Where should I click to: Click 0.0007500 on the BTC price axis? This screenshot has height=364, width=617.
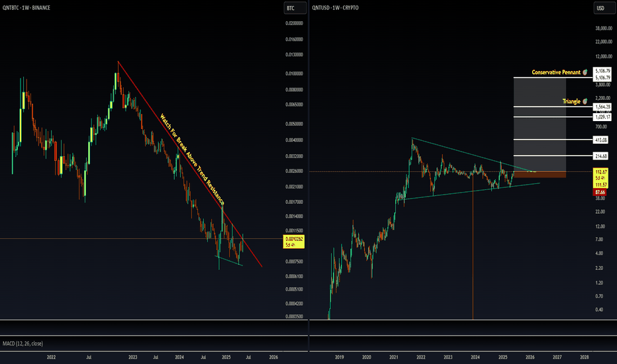point(294,261)
